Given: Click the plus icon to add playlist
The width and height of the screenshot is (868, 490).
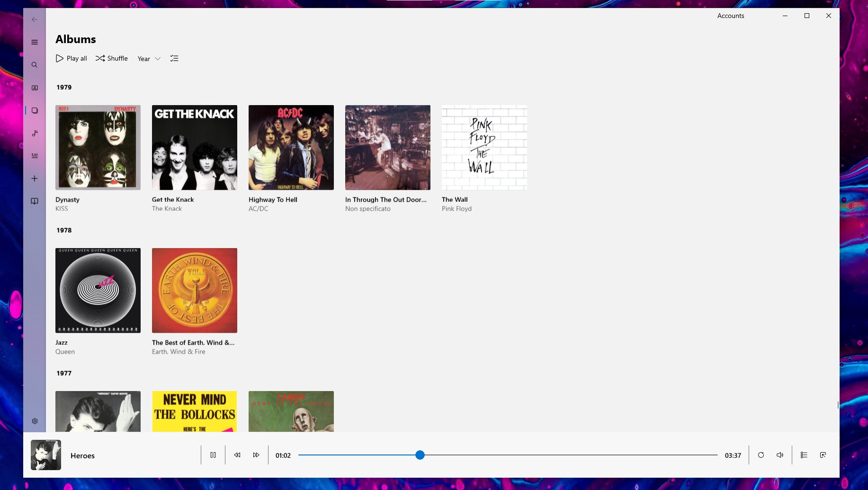Looking at the screenshot, I should click(x=35, y=178).
